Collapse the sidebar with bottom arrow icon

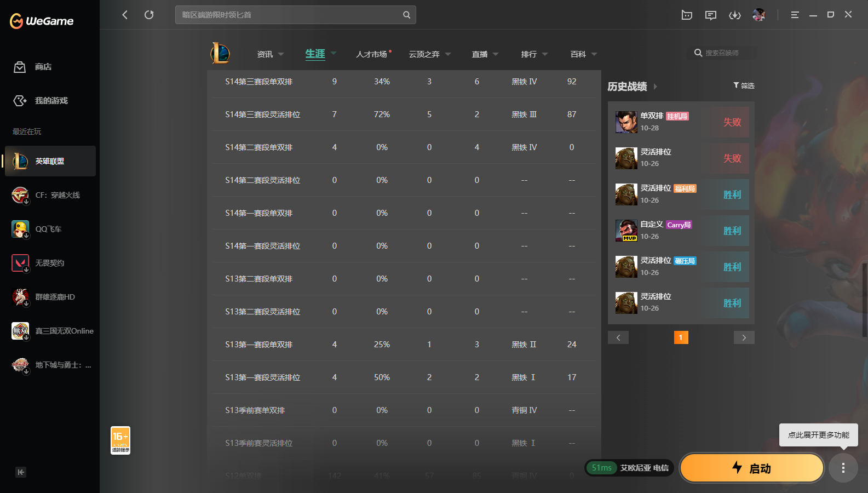point(21,472)
